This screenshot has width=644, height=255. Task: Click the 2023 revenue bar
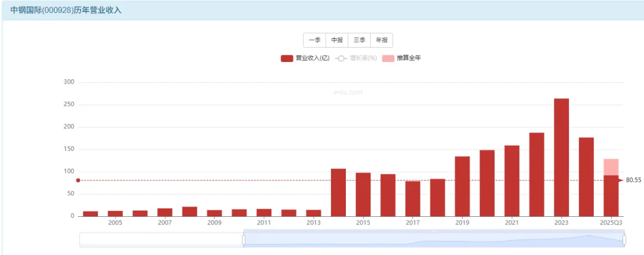562,157
